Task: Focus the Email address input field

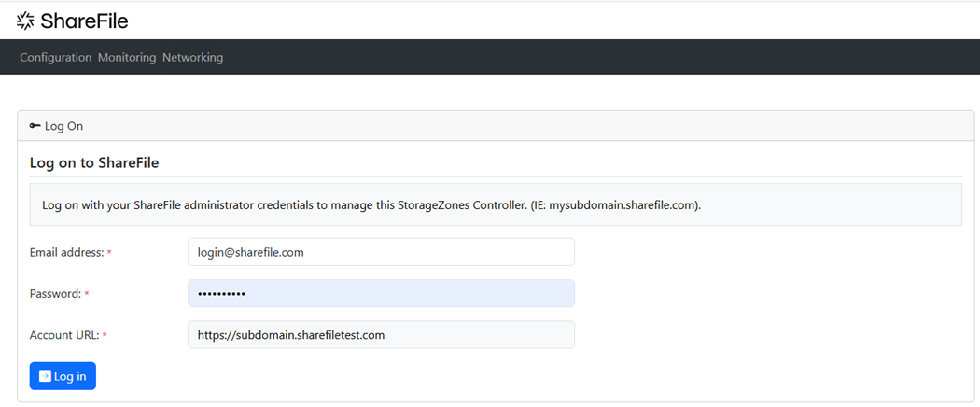Action: [x=381, y=252]
